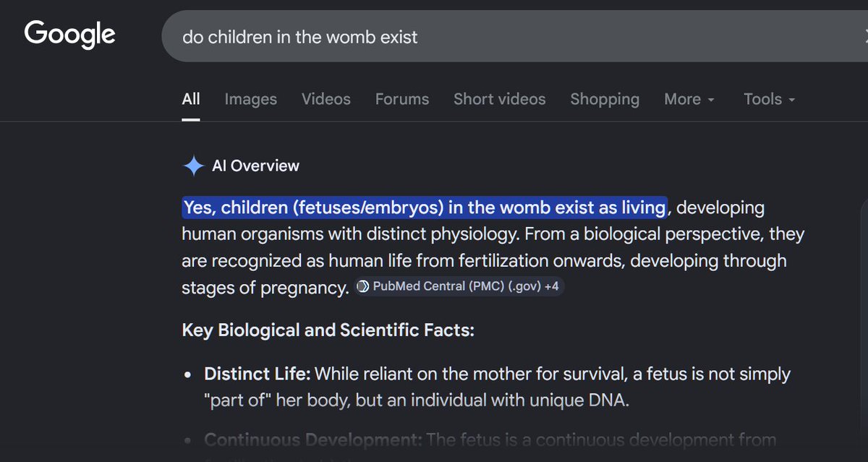Select the All results tab
Screen dimensions: 868x462
[x=191, y=99]
